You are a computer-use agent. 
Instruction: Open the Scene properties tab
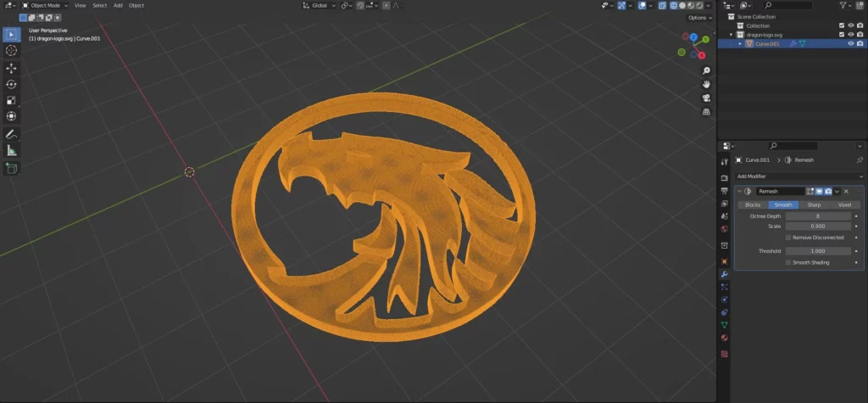coord(724,216)
